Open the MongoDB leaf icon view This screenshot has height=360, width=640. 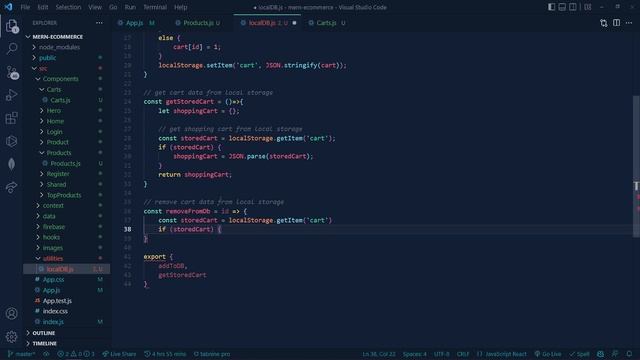tap(12, 164)
